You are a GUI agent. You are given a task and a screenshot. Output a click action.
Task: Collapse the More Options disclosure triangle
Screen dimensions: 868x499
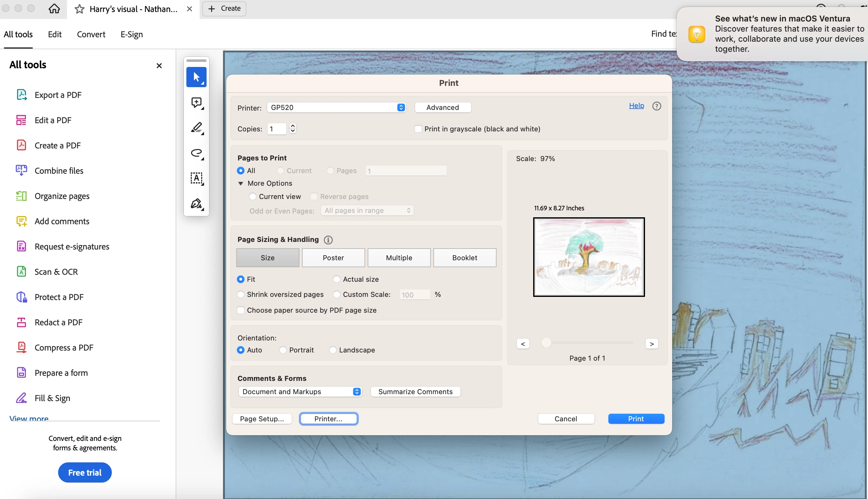click(241, 183)
